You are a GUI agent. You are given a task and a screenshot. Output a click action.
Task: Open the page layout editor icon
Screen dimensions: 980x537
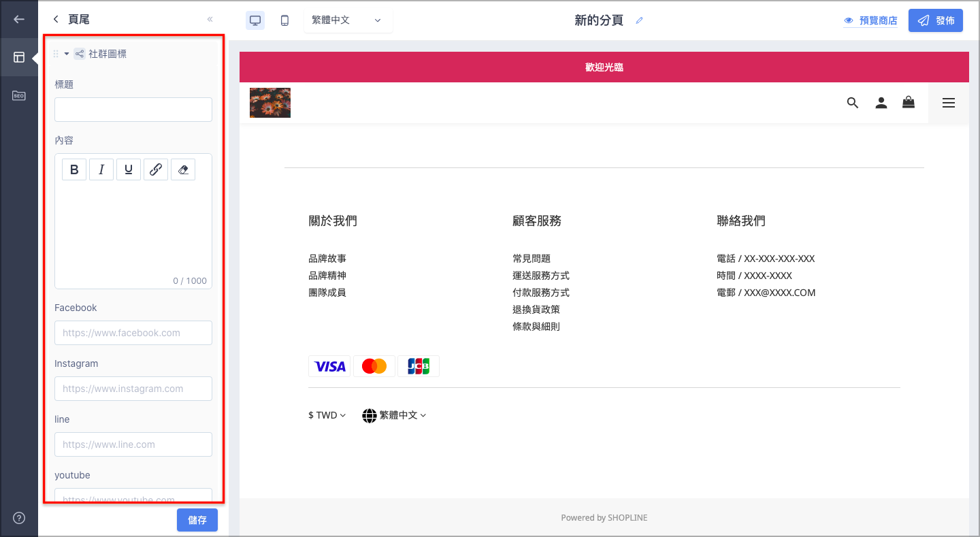19,57
